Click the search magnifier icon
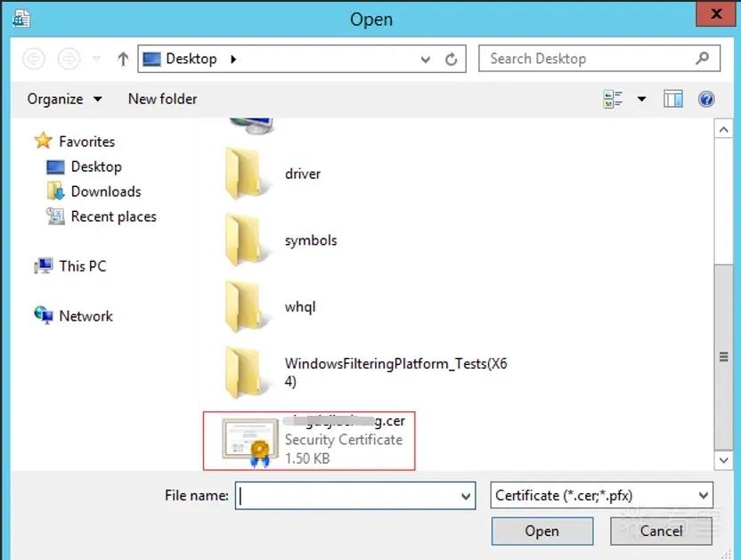The image size is (741, 560). coord(703,59)
